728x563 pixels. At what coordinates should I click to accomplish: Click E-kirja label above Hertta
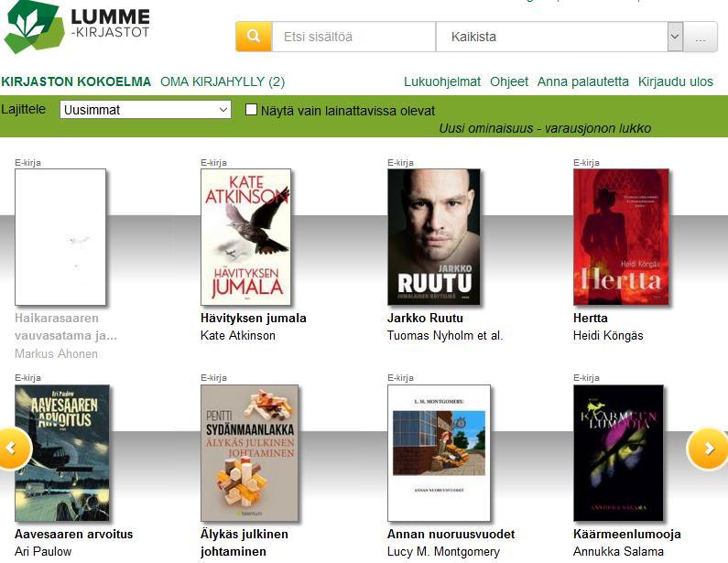pyautogui.click(x=586, y=162)
